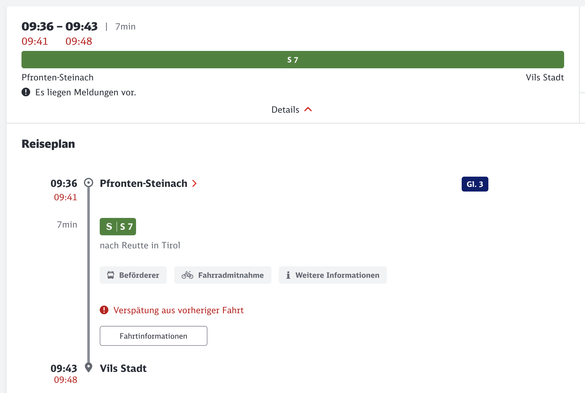Open the Pfronten-Steinach station arrow
This screenshot has height=393, width=585.
[x=194, y=183]
